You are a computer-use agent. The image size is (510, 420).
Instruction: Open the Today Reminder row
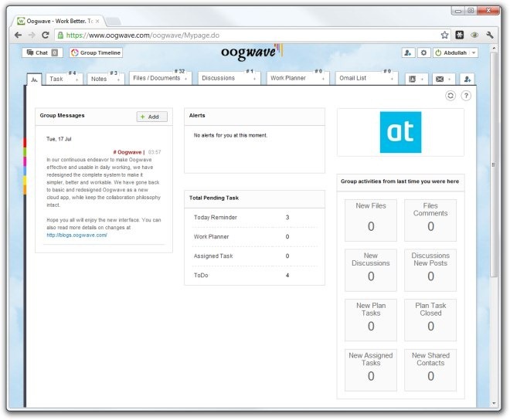(254, 218)
